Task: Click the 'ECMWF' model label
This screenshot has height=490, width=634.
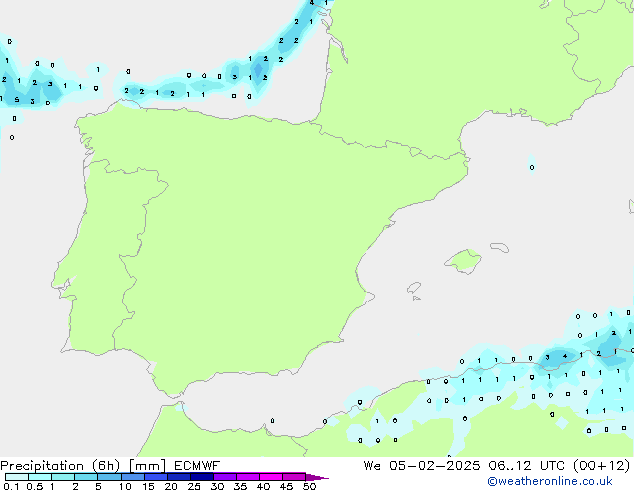Action: [197, 466]
